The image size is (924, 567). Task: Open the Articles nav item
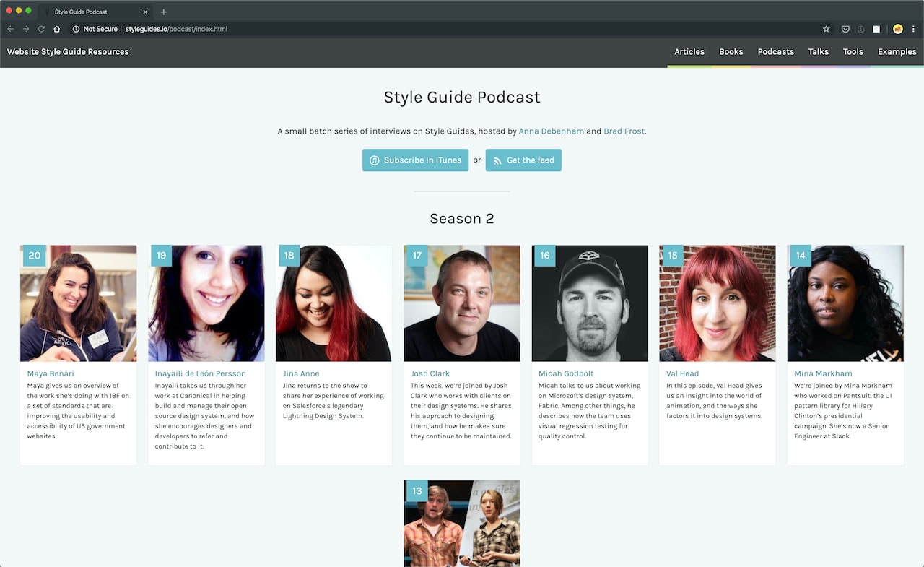point(689,52)
